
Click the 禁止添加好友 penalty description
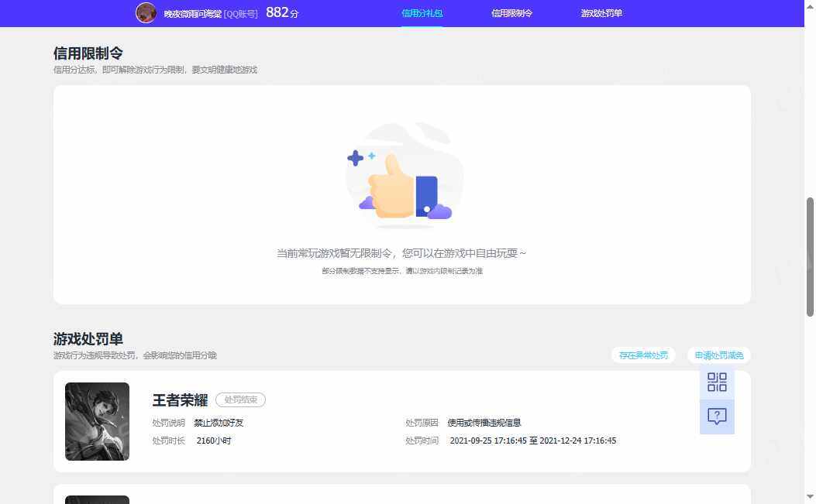[219, 423]
